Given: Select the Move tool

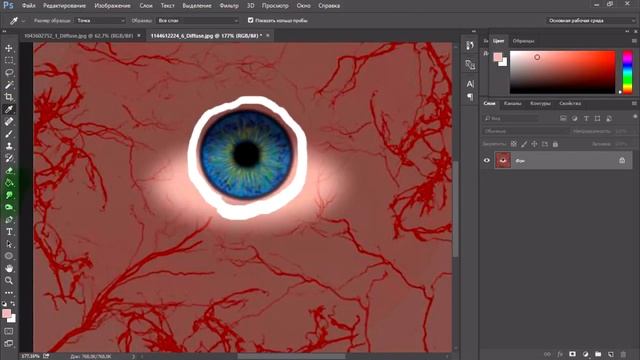Looking at the screenshot, I should 9,48.
